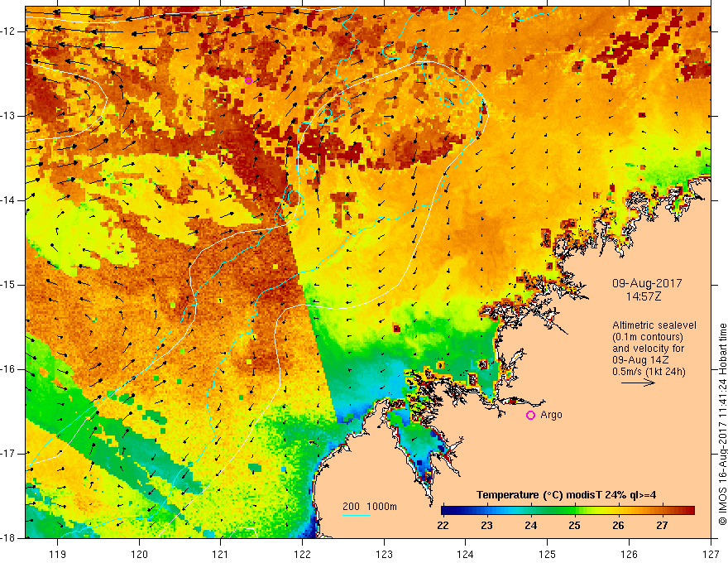Click longitude axis label '126'

coord(629,554)
